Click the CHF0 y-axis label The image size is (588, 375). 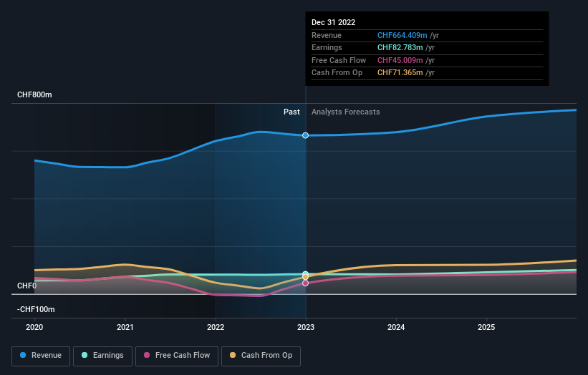[26, 286]
